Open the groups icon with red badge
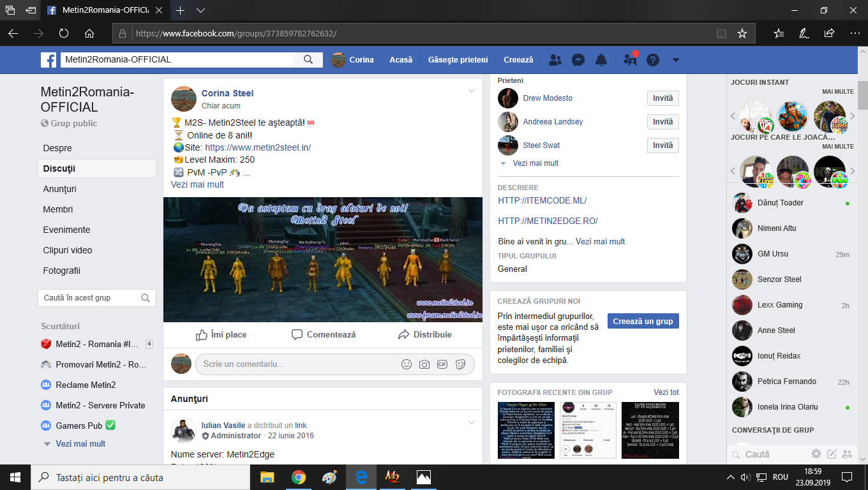This screenshot has width=868, height=490. click(630, 60)
